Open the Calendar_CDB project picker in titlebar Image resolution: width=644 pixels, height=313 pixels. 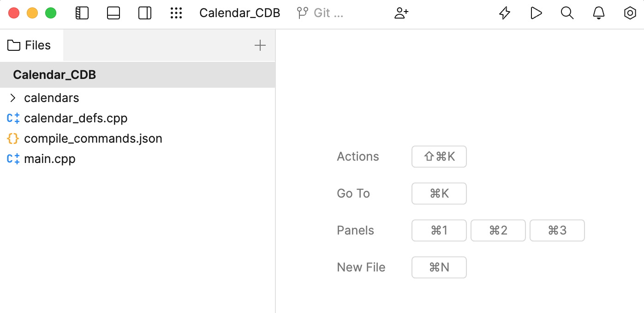click(x=239, y=13)
